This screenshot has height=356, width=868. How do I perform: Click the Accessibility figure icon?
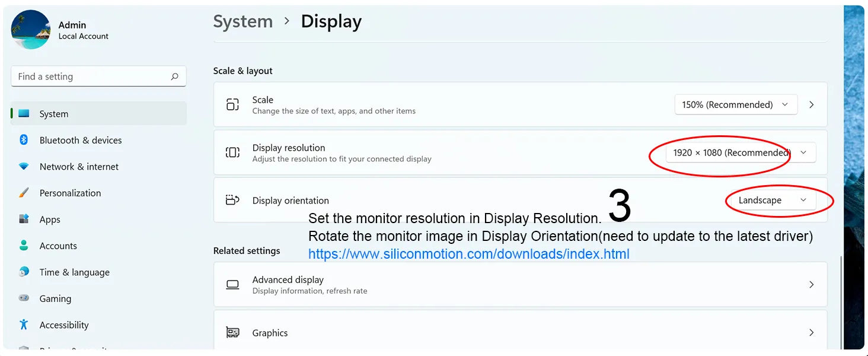click(24, 325)
